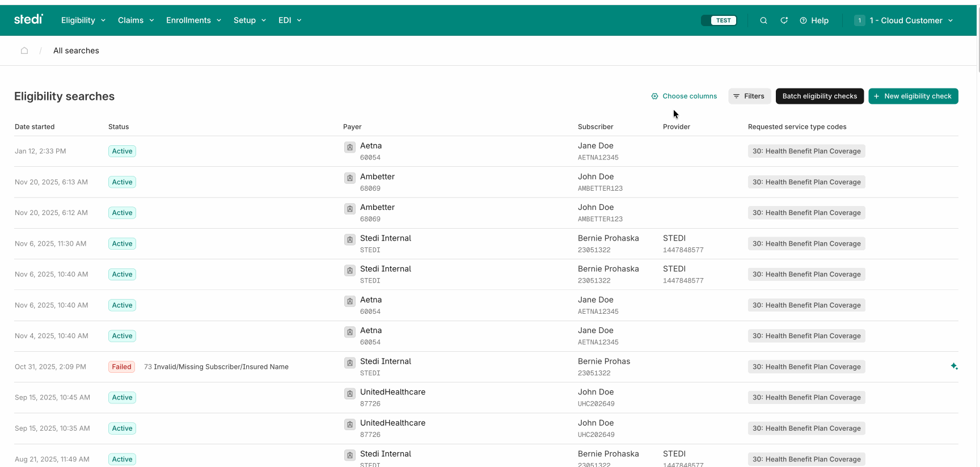
Task: Click the page vertical scrollbar
Action: pyautogui.click(x=978, y=40)
